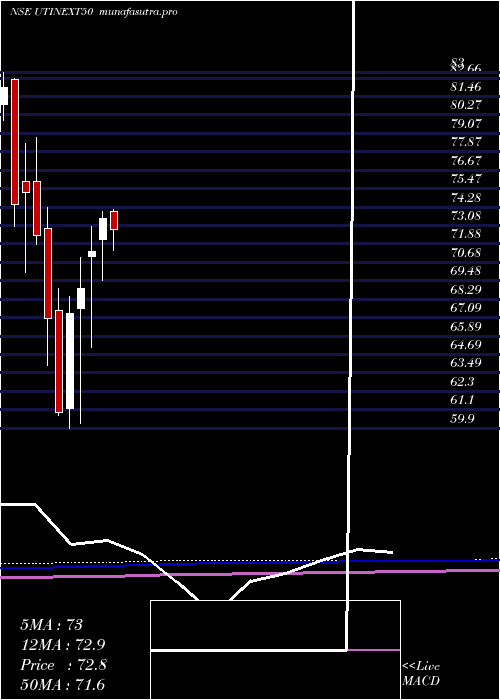Viewport: 500px width, 700px height.
Task: Click the Price : 72.8 value
Action: pyautogui.click(x=63, y=665)
